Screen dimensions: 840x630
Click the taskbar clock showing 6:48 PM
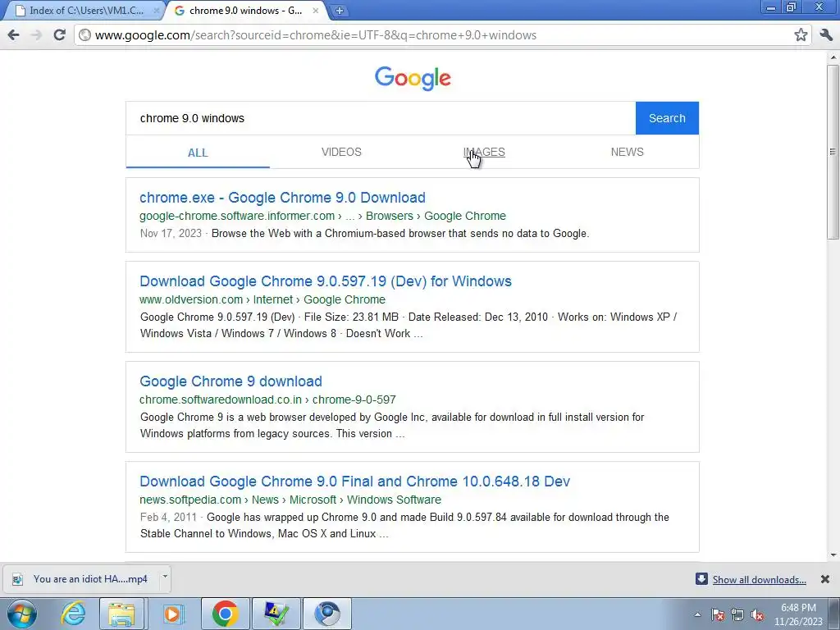tap(797, 614)
